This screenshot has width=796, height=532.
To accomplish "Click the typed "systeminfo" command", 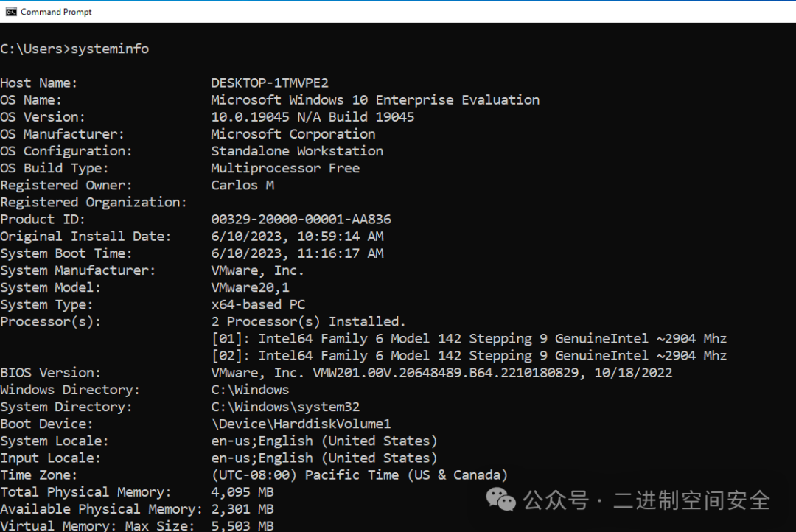I will 110,49.
